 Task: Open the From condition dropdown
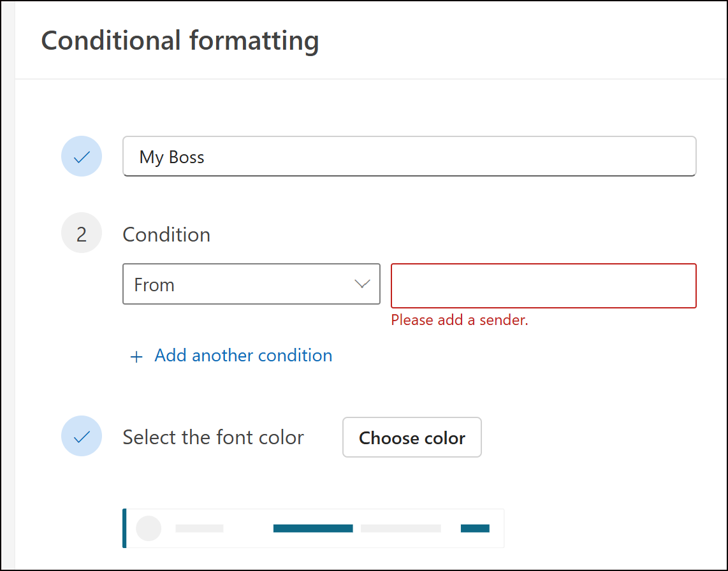[x=251, y=284]
